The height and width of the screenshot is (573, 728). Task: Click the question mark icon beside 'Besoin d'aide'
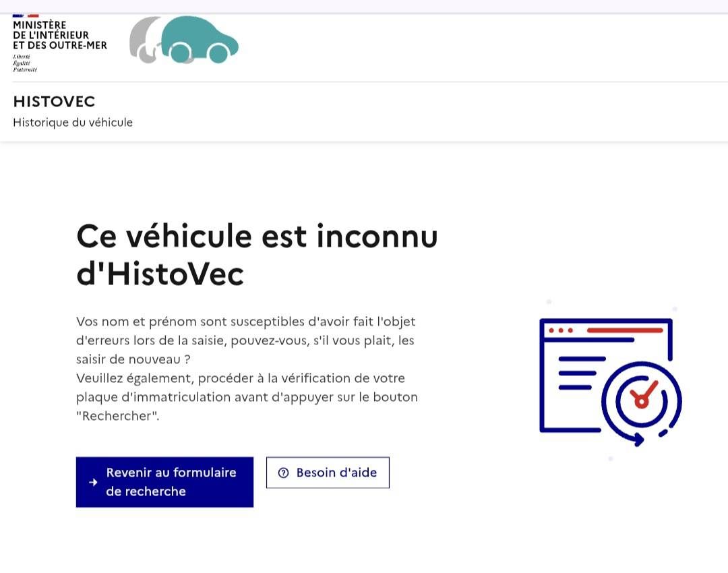coord(283,473)
